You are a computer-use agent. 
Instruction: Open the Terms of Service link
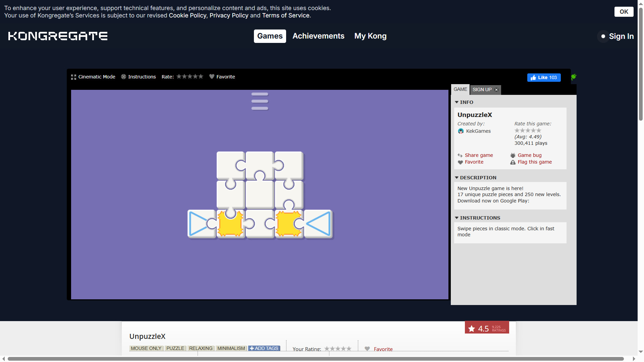point(286,15)
